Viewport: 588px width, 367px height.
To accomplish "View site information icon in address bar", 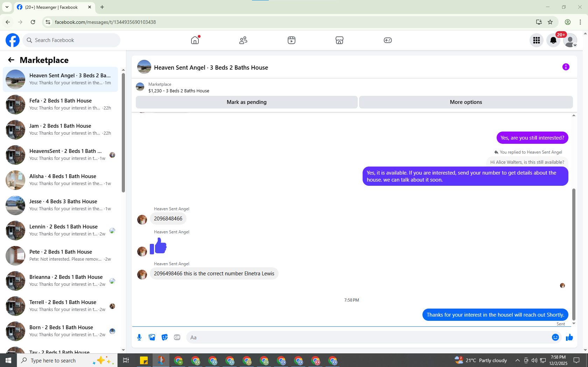I will tap(48, 22).
